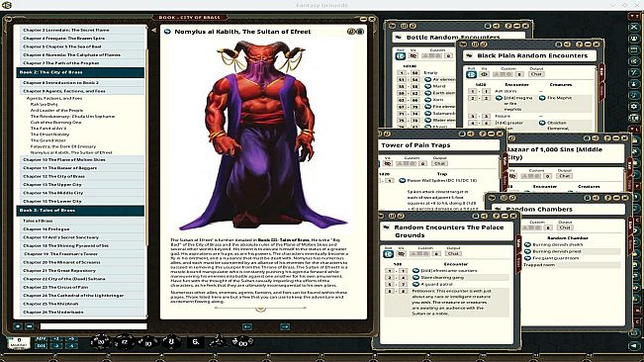This screenshot has width=644, height=362.
Task: Open the settings gear in right sidebar
Action: coord(634,106)
